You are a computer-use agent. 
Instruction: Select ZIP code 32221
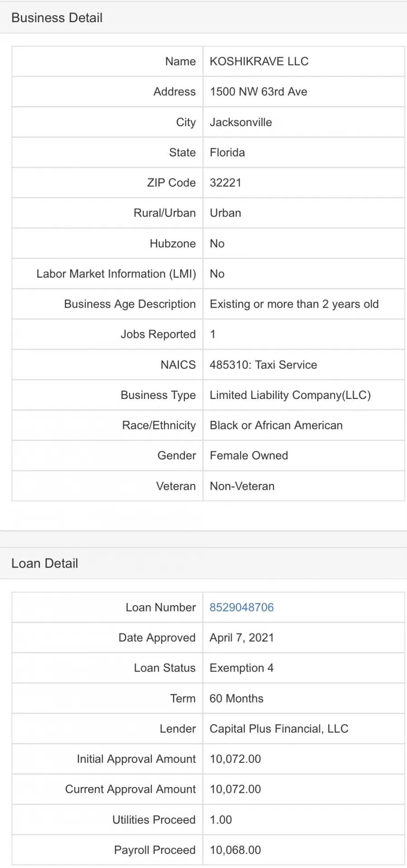[225, 183]
